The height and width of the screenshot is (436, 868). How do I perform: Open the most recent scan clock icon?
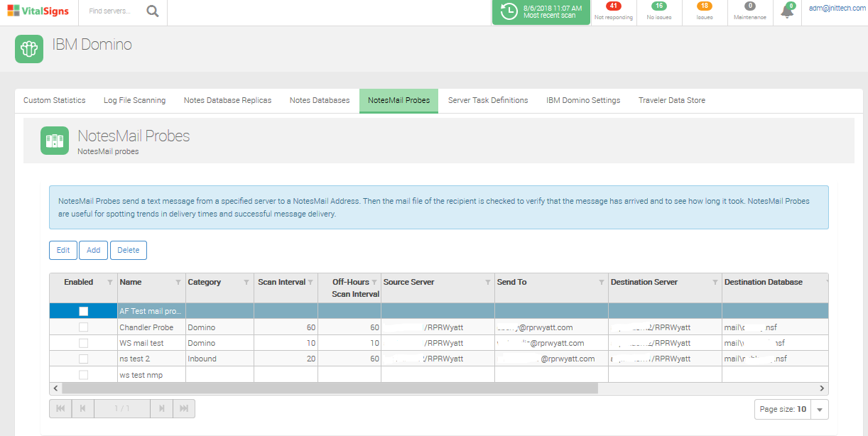coord(509,11)
